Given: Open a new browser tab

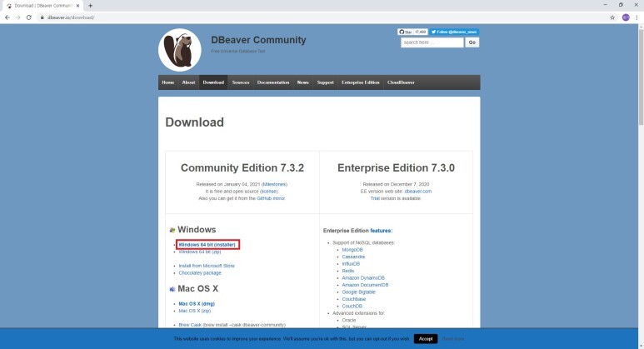Looking at the screenshot, I should pos(90,6).
